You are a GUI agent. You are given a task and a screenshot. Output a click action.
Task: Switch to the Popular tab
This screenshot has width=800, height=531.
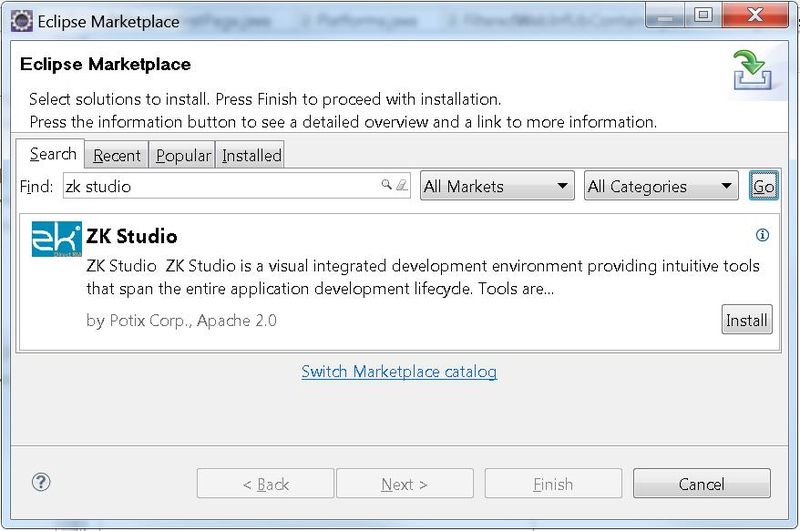(x=183, y=155)
